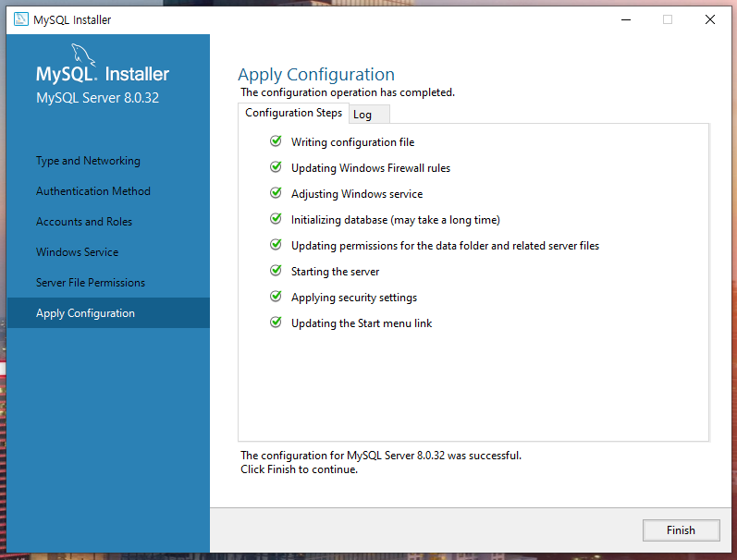Select the Configuration Steps tab

294,113
